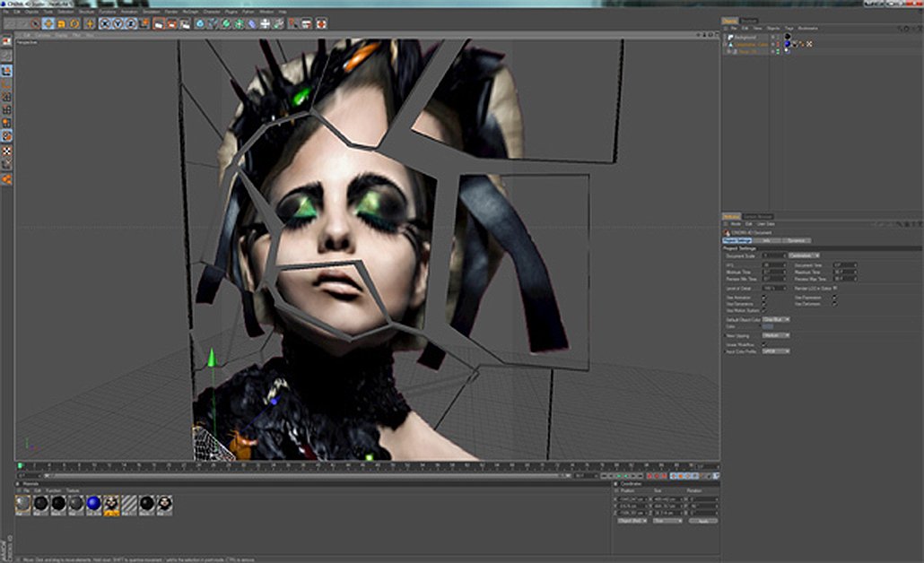Open the Render Settings icon
The image size is (924, 563).
coord(185,23)
